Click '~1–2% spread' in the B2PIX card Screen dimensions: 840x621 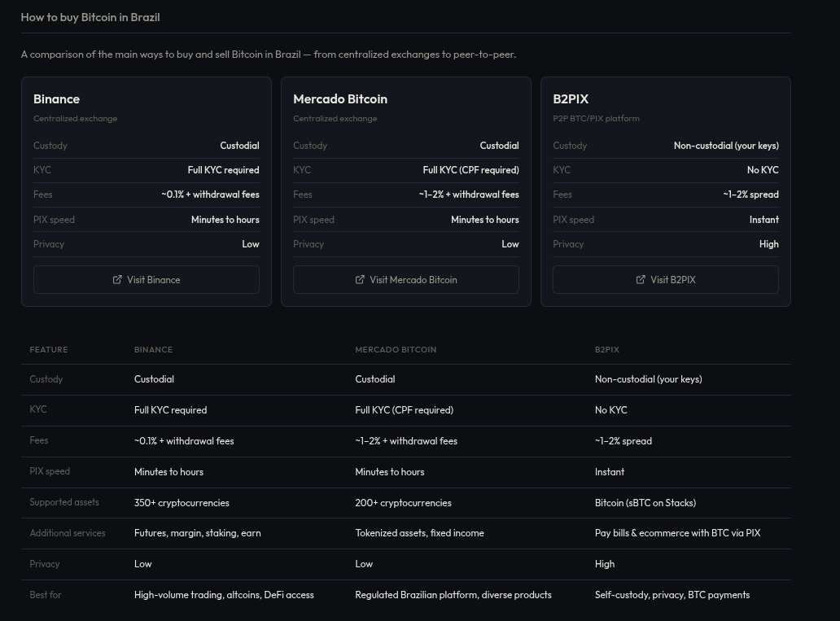(750, 195)
